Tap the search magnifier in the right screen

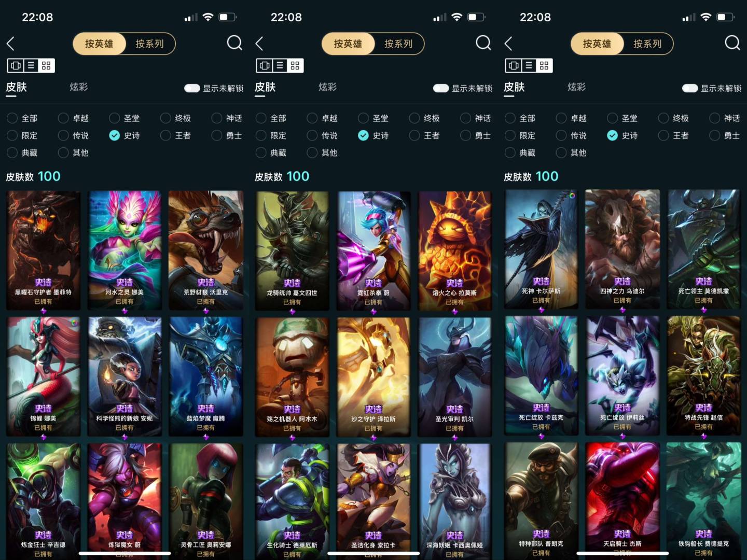pyautogui.click(x=732, y=43)
